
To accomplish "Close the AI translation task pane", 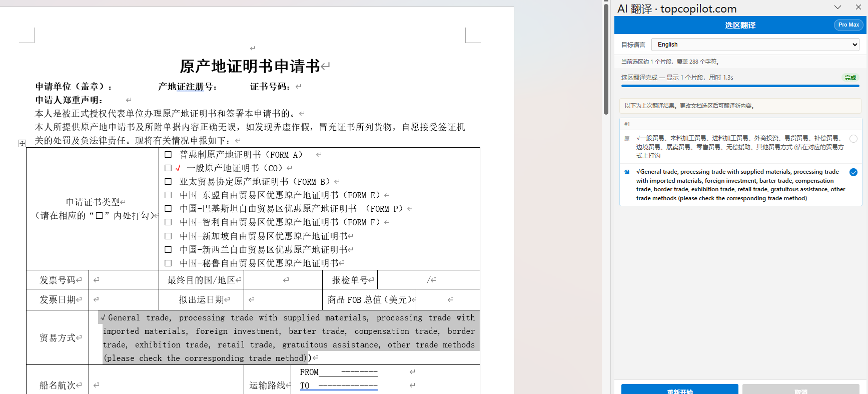I will point(858,8).
